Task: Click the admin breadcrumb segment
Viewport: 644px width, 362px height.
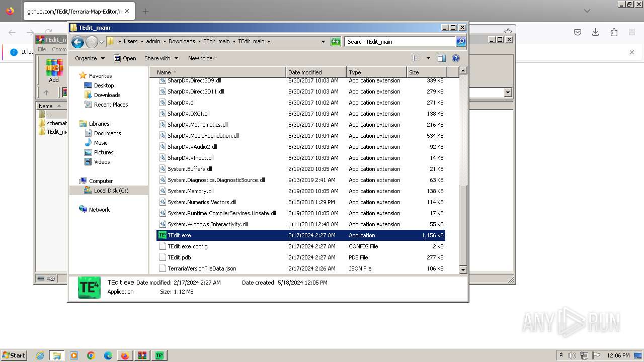Action: 153,42
